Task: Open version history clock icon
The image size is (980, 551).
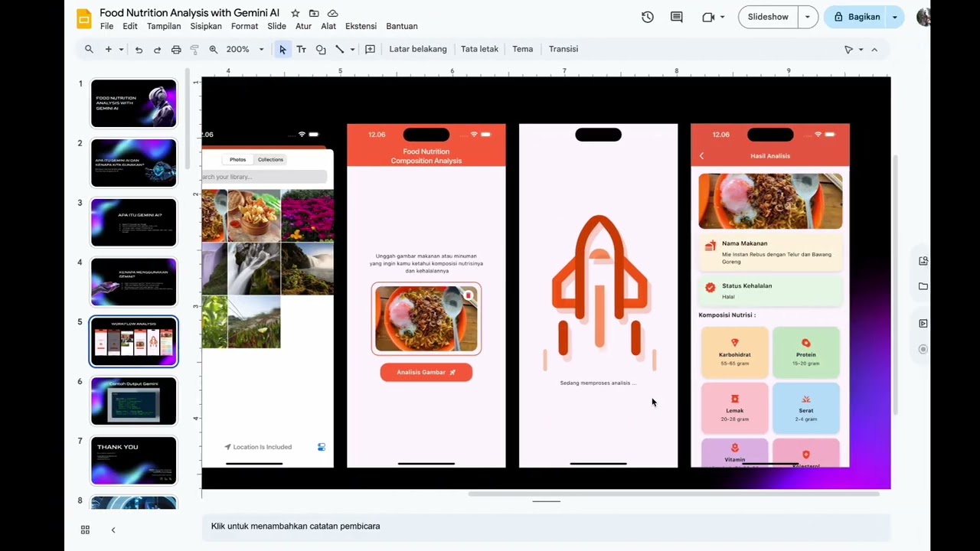Action: 648,17
